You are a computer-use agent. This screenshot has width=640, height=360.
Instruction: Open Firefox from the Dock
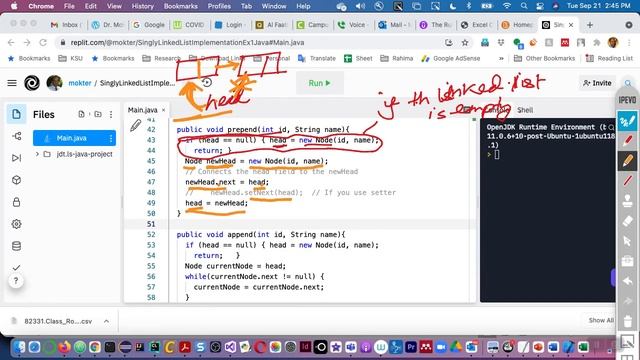point(64,347)
